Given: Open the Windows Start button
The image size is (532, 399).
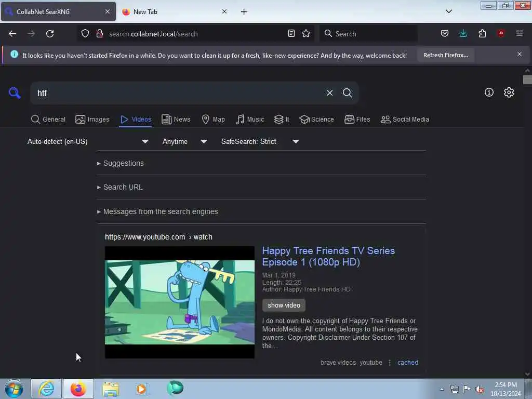Looking at the screenshot, I should click(x=14, y=389).
